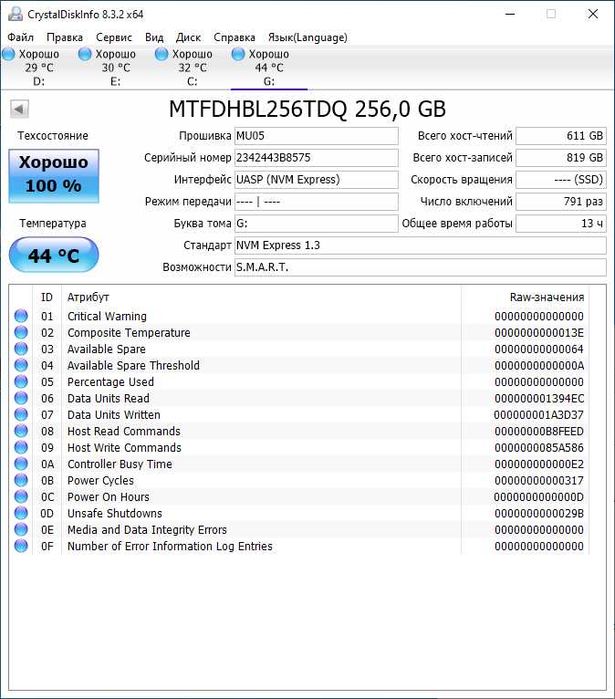Click status icon for Number of Error Information Log Entries
The height and width of the screenshot is (699, 615).
[x=21, y=546]
